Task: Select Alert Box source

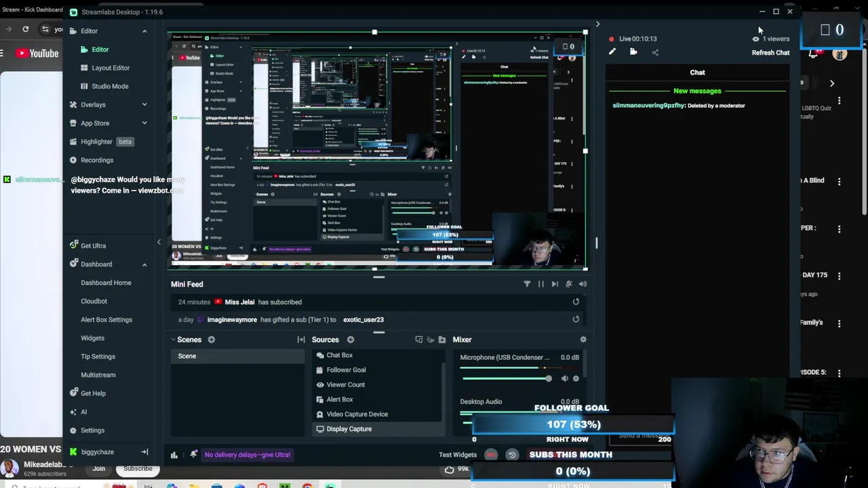Action: (x=377, y=399)
